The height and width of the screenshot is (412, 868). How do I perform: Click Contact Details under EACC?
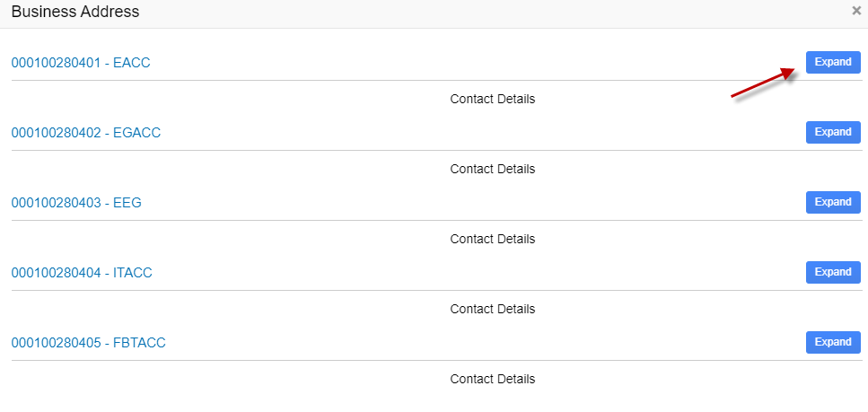click(492, 99)
